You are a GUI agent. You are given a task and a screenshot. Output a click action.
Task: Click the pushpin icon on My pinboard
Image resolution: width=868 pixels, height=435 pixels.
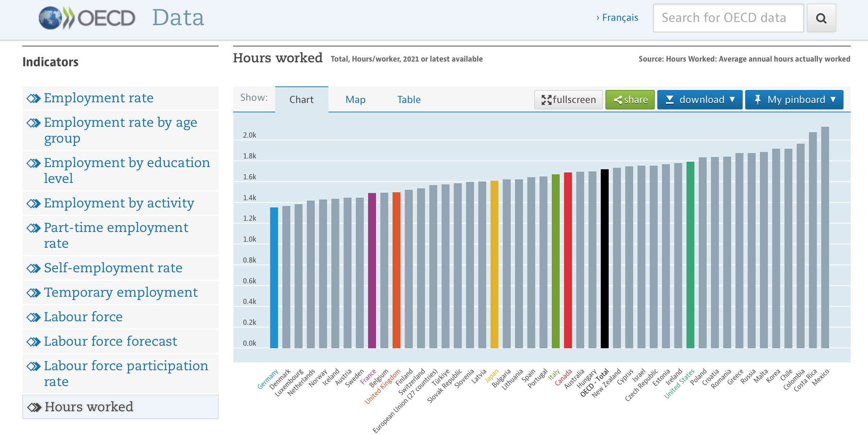(x=758, y=99)
